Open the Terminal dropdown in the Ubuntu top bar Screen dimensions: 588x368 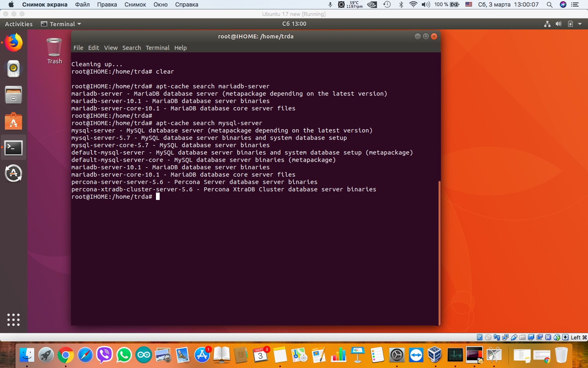point(60,24)
